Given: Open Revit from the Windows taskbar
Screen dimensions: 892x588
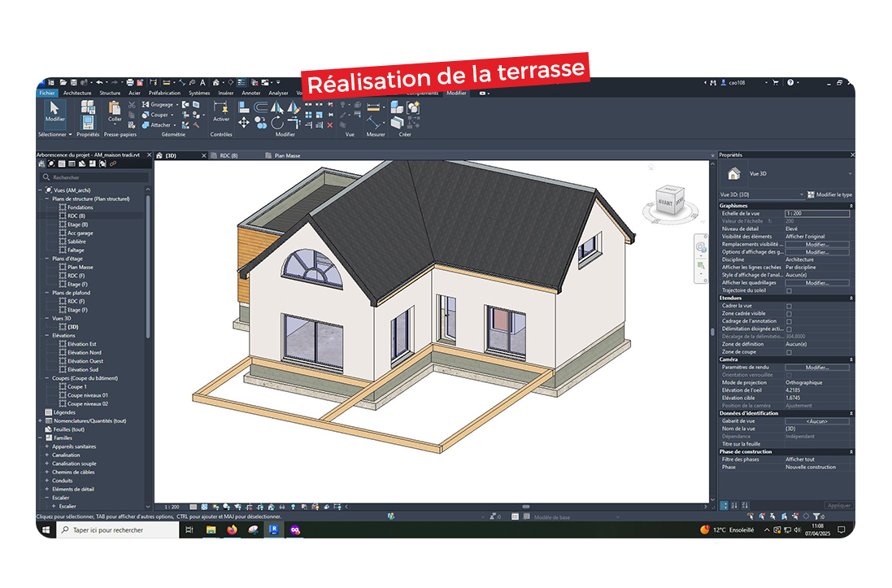Looking at the screenshot, I should 274,529.
